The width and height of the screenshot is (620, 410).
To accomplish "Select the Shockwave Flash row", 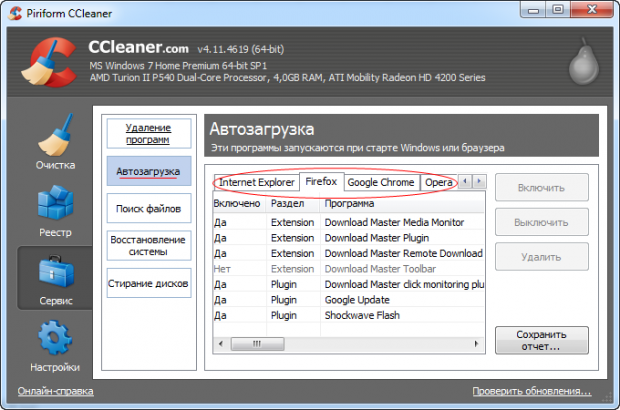I will click(x=348, y=315).
